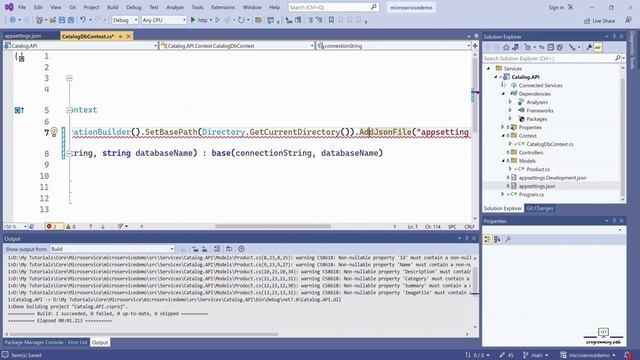Open the Show output from Build dropdown

[x=112, y=249]
